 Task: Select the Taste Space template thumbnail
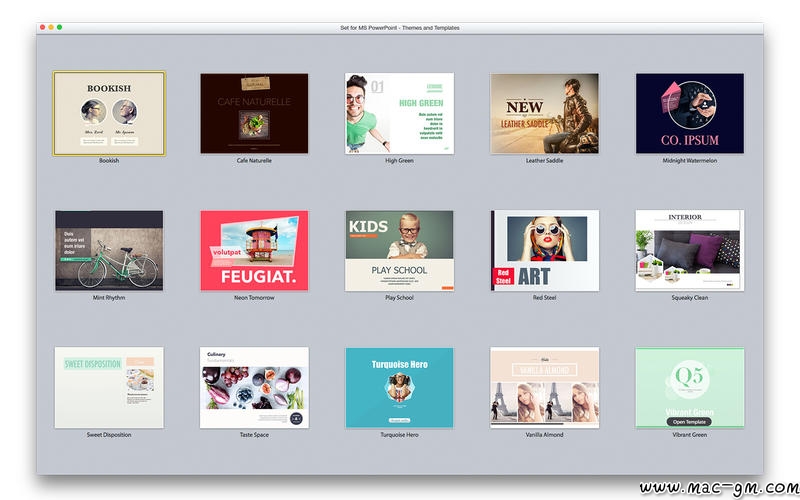[254, 388]
